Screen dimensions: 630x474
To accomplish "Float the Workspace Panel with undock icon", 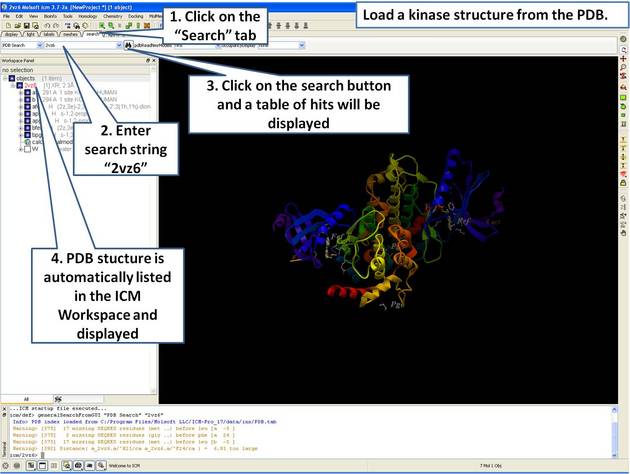I will coord(148,61).
